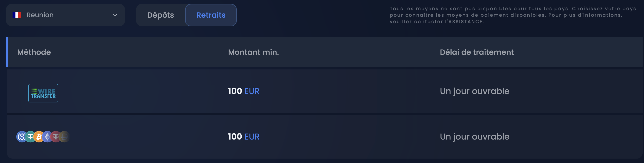Open the country selection dropdown
The height and width of the screenshot is (163, 644).
65,15
